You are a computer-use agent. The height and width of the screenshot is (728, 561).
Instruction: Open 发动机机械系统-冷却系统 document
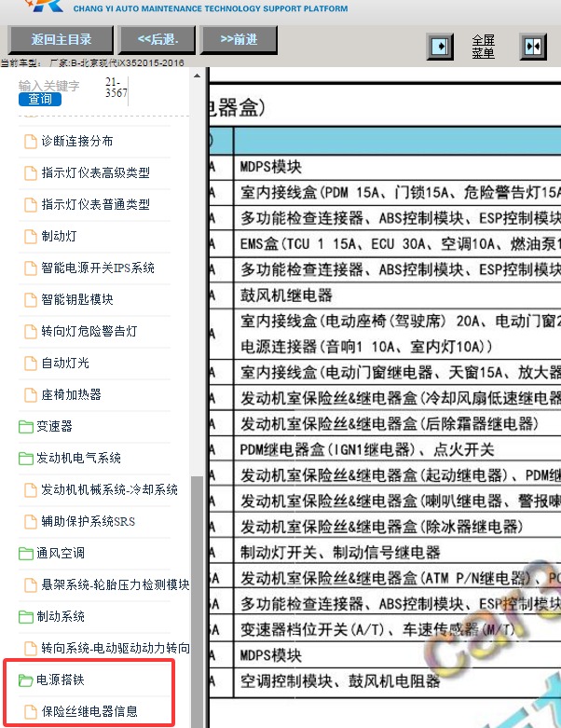(x=110, y=489)
